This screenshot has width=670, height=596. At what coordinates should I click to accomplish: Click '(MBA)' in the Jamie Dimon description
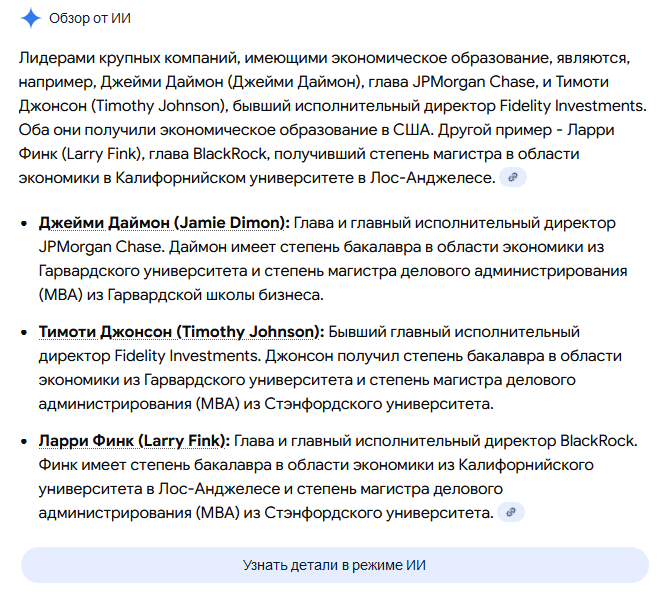point(61,294)
